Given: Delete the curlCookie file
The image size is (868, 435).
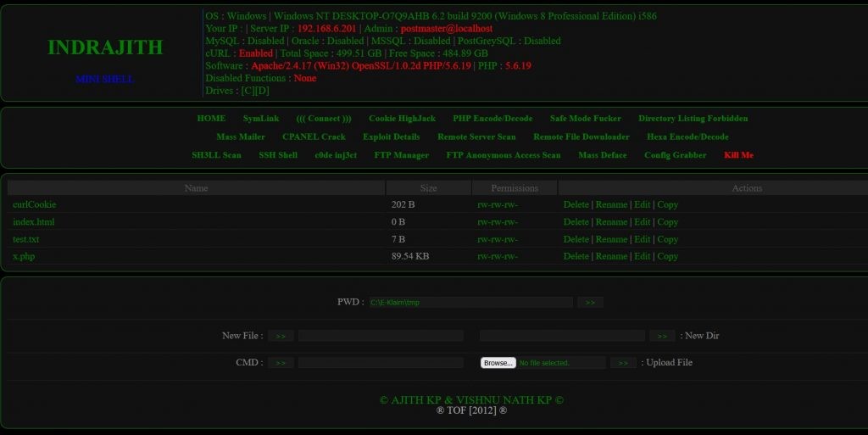Looking at the screenshot, I should tap(576, 204).
